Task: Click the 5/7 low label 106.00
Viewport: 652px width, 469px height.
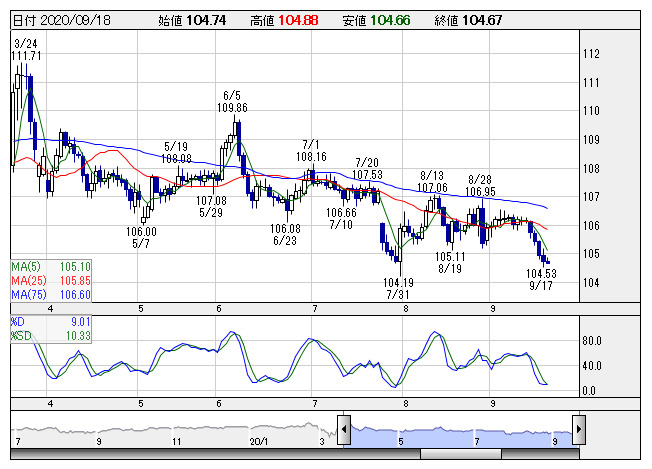Action: pos(141,231)
